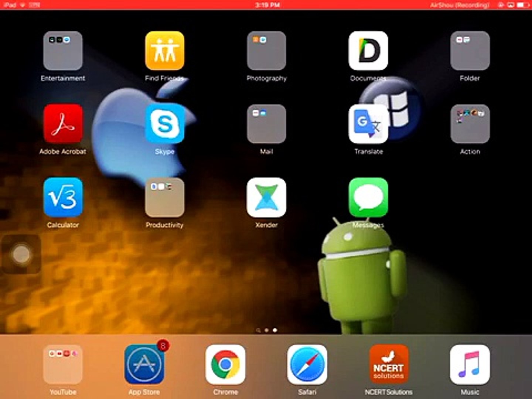Open the Photography folder
The width and height of the screenshot is (532, 399).
point(266,51)
